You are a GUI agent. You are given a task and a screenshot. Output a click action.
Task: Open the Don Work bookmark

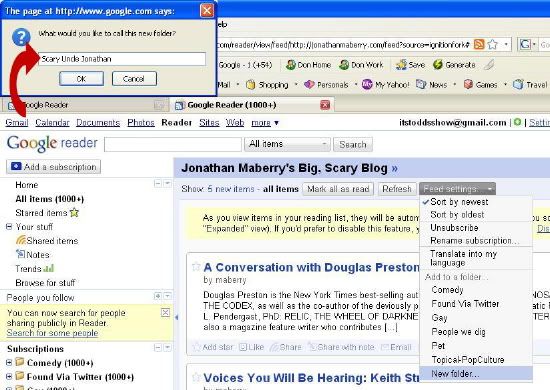(361, 65)
